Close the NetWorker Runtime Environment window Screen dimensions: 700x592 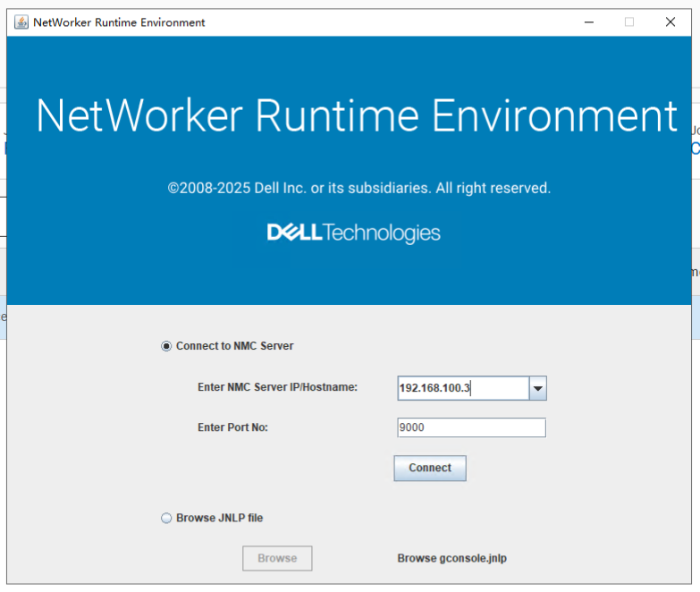670,21
